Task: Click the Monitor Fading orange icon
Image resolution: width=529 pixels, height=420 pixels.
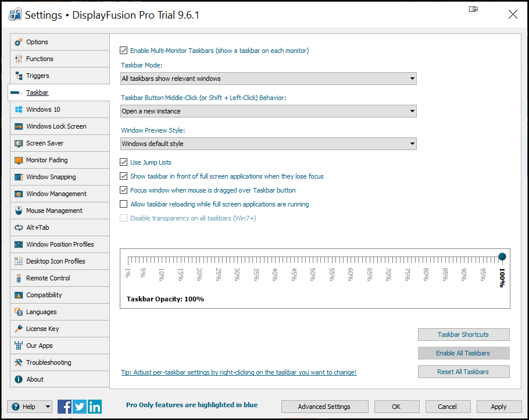Action: (x=19, y=161)
